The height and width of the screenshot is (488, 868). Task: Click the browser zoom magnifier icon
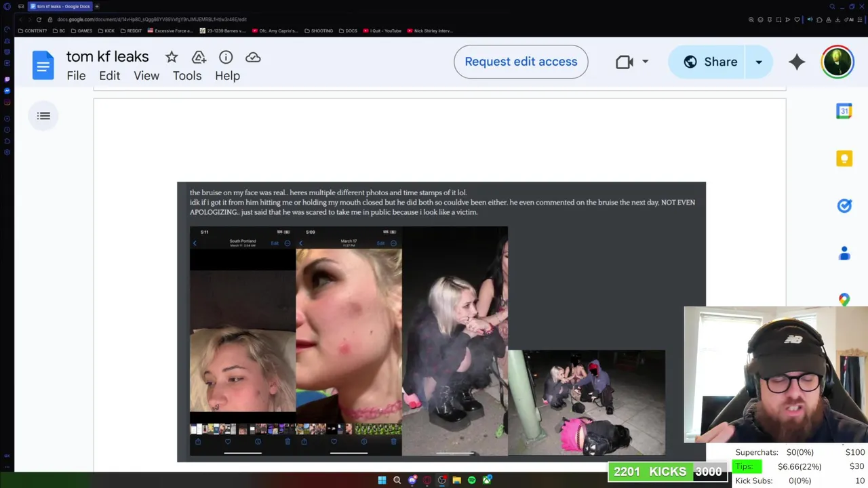pyautogui.click(x=751, y=20)
